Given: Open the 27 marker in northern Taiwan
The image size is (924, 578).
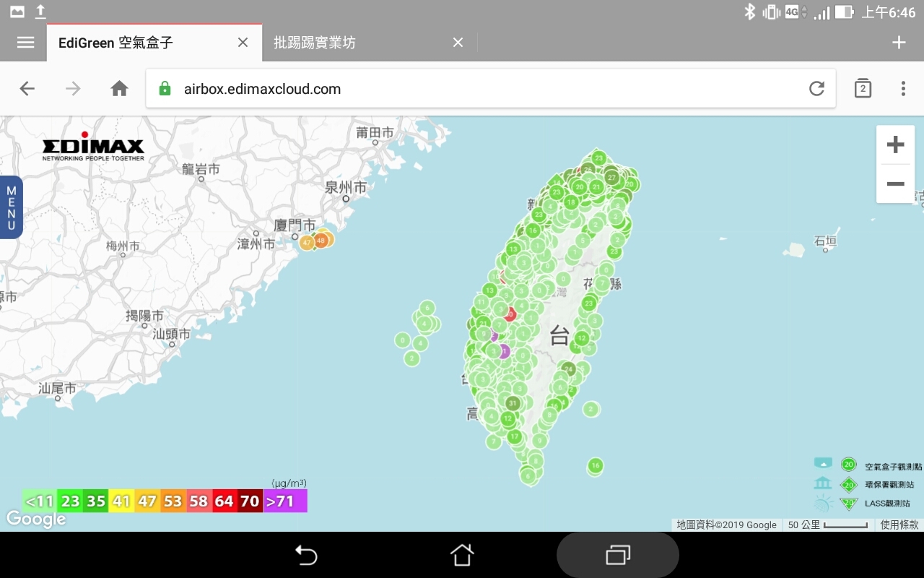Looking at the screenshot, I should point(611,177).
